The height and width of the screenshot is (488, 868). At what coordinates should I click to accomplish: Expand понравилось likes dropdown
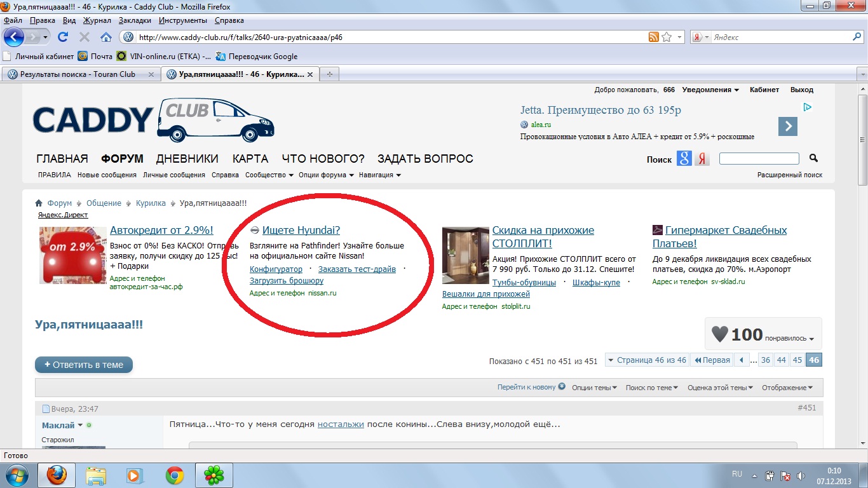[x=790, y=339]
